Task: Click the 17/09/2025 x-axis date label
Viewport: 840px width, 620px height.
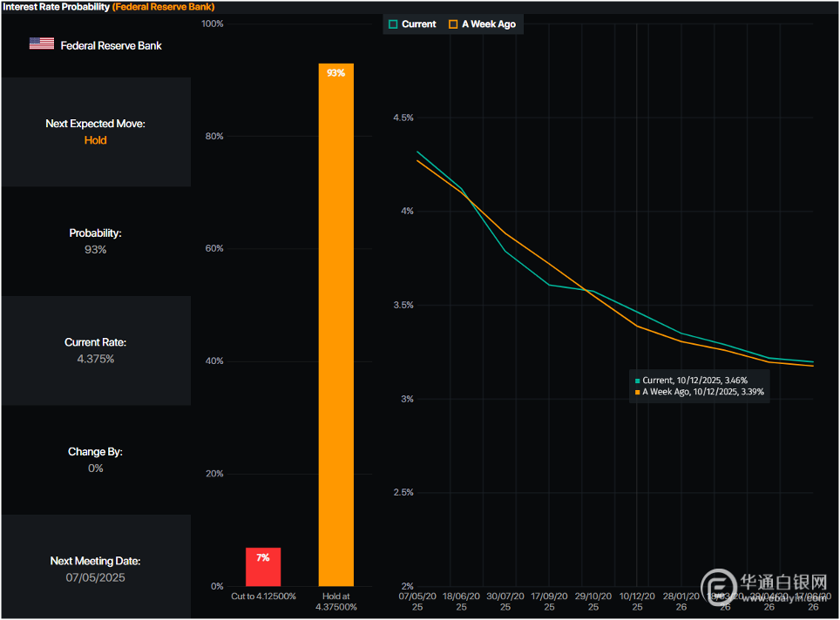Action: pos(549,601)
